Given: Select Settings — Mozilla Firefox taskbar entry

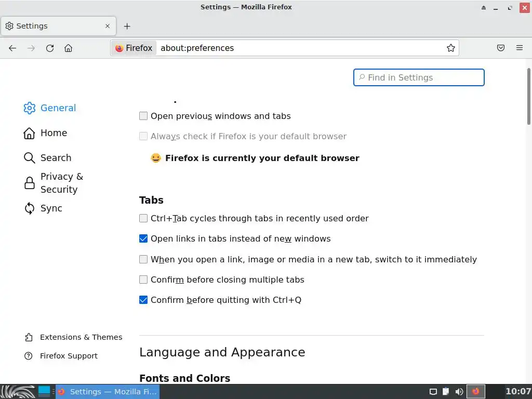Looking at the screenshot, I should click(108, 392).
